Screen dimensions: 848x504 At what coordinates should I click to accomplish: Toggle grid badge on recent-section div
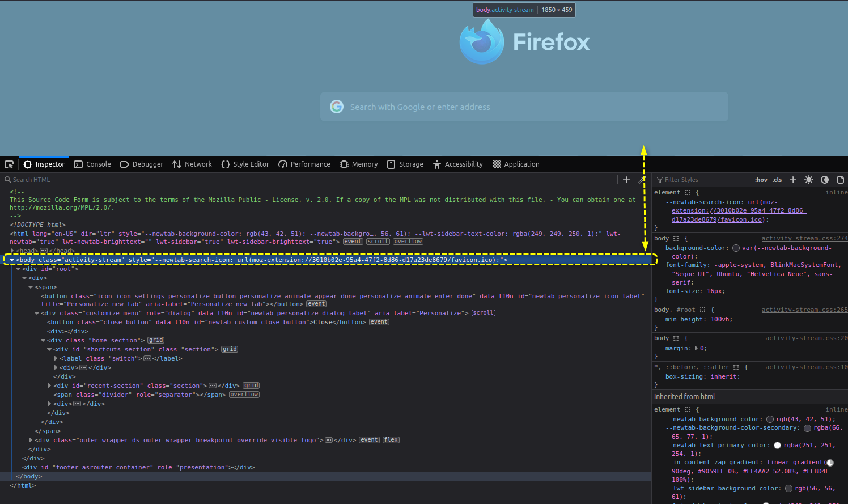pyautogui.click(x=252, y=386)
